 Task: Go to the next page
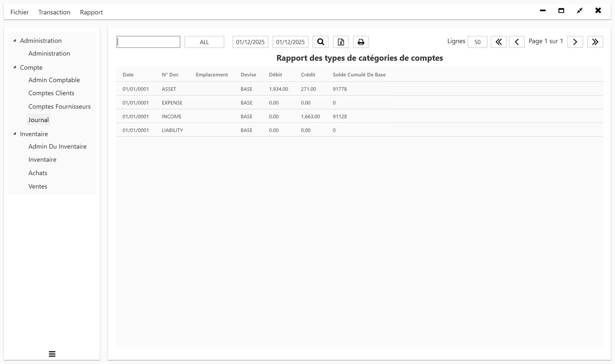(575, 42)
